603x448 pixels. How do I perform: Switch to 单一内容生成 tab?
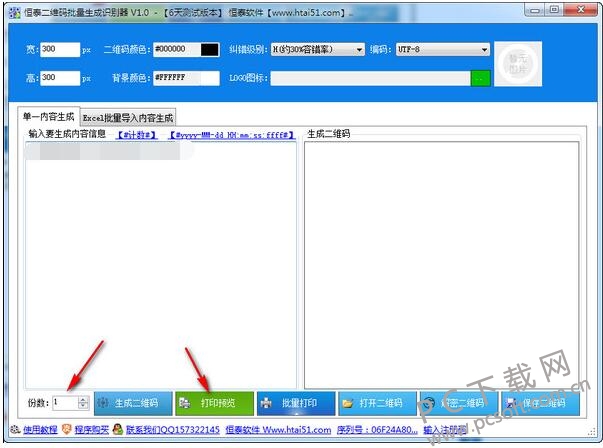(x=48, y=116)
